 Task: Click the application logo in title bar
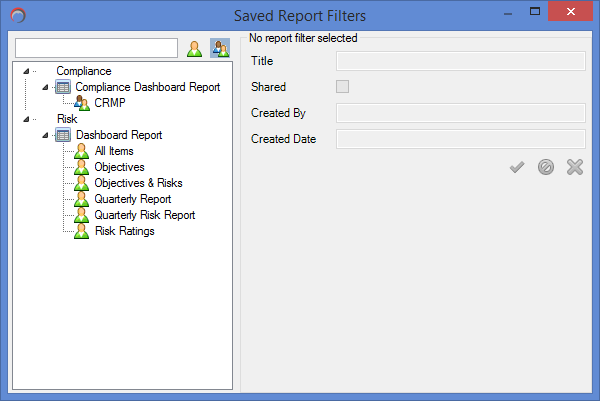point(18,15)
